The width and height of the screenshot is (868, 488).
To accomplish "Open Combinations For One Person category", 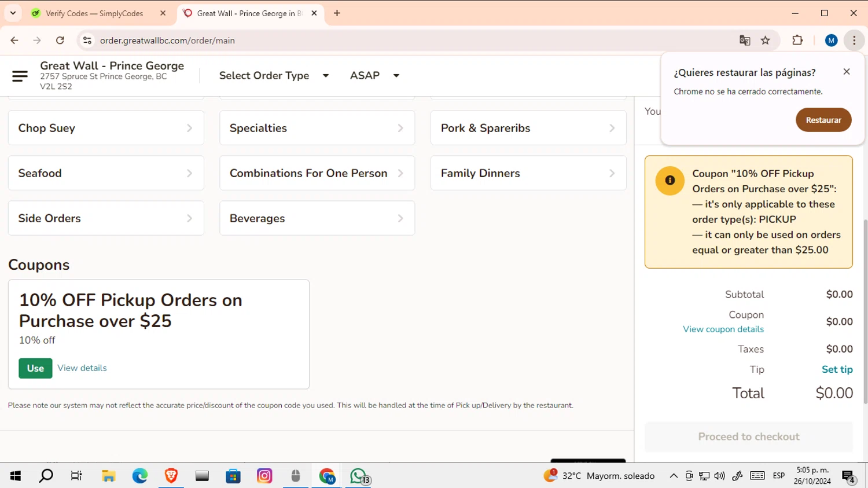I will [x=317, y=173].
